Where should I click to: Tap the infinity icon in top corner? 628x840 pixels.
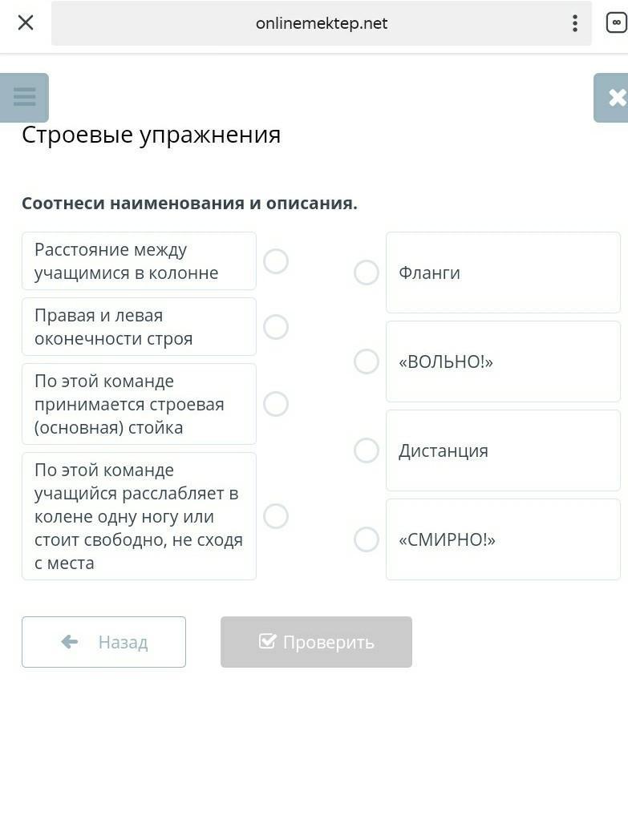click(616, 23)
